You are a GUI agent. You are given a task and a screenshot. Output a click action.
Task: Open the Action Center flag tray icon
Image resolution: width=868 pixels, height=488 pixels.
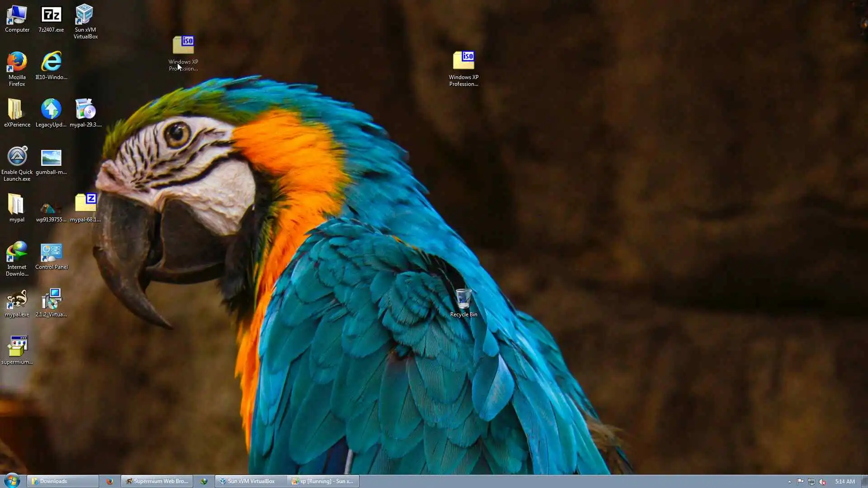[x=800, y=482]
